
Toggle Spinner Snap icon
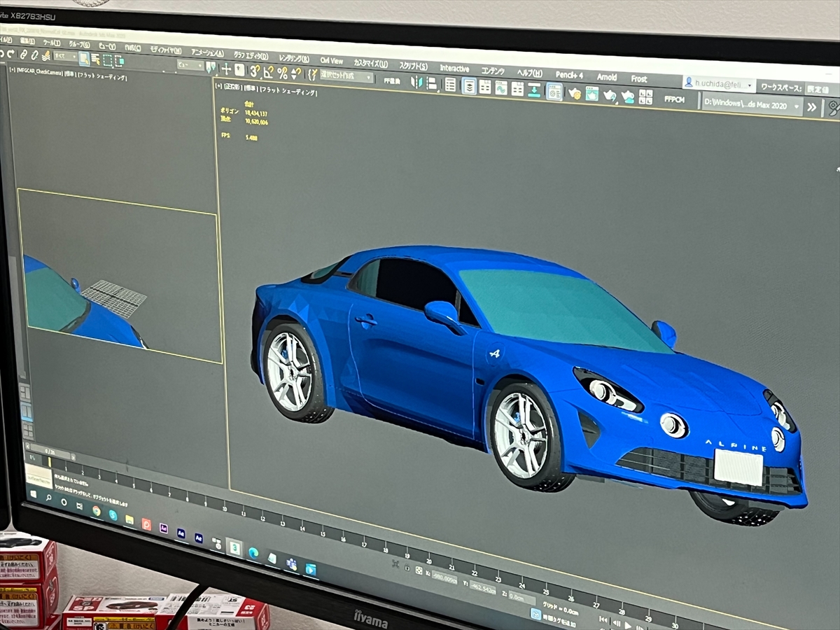295,73
